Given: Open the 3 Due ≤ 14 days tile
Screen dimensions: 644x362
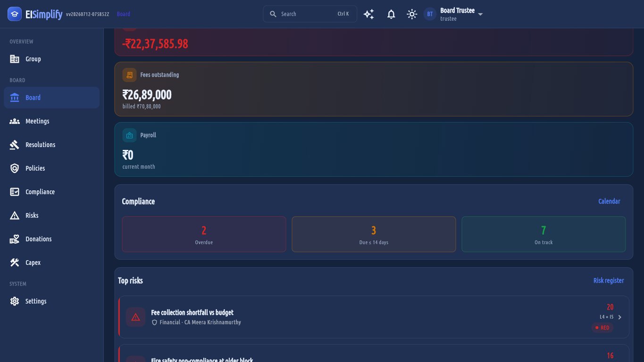Looking at the screenshot, I should 374,234.
